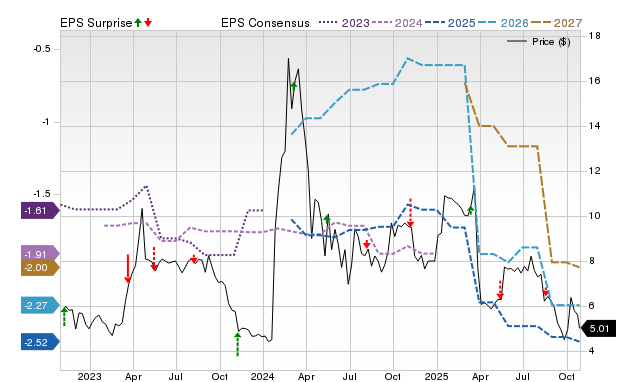The width and height of the screenshot is (640, 382).
Task: Click the green dashed surprise arrow in late 2023
Action: 238,344
